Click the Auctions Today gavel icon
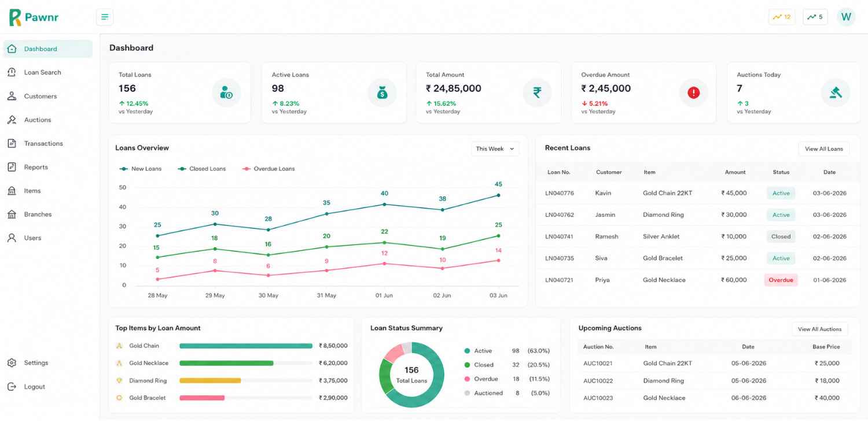Screen dimensions: 868x422 coord(835,92)
